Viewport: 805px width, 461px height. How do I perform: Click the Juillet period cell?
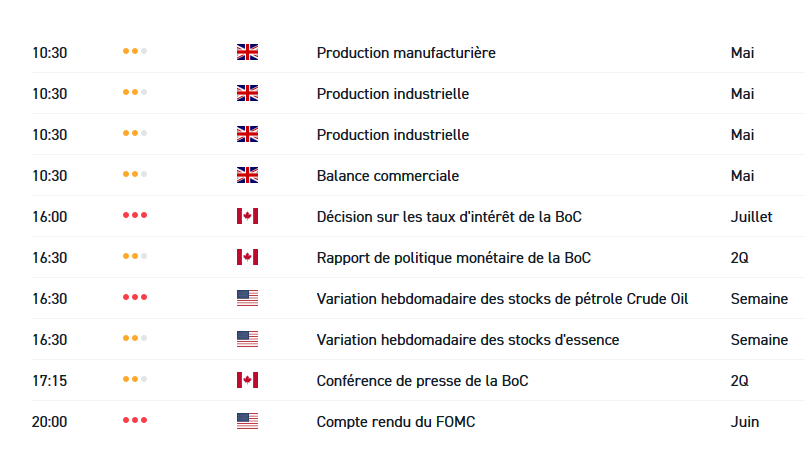point(750,216)
